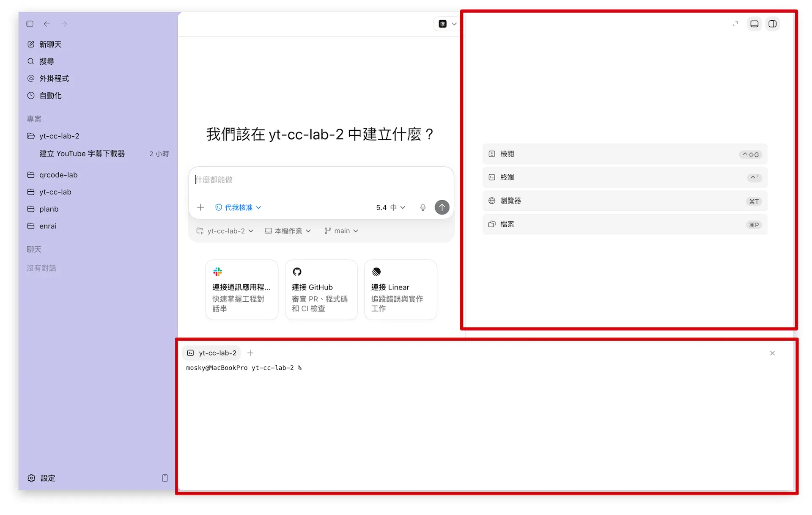The height and width of the screenshot is (515, 812).
Task: Open 連接 Linear card
Action: [x=401, y=290]
